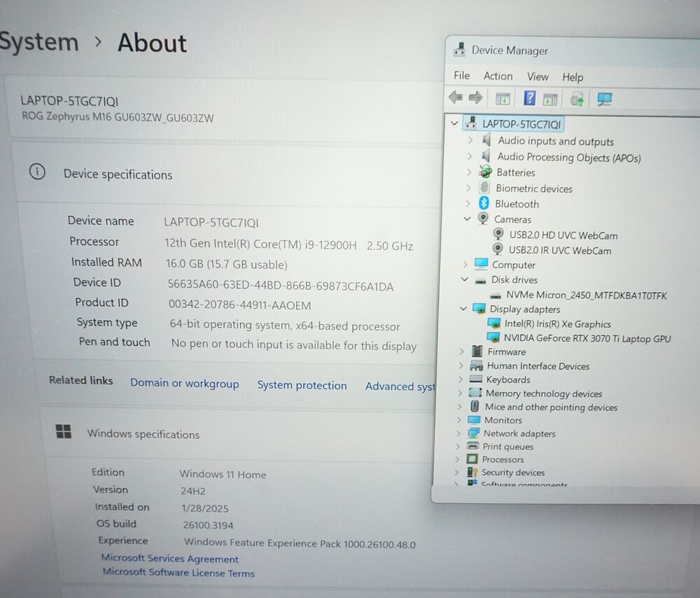Click the Update driver toolbar icon

click(x=577, y=99)
